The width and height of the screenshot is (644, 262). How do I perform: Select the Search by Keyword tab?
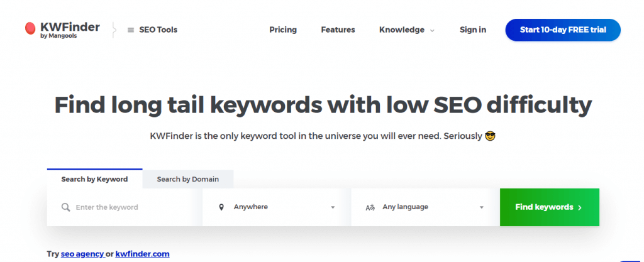click(x=94, y=179)
